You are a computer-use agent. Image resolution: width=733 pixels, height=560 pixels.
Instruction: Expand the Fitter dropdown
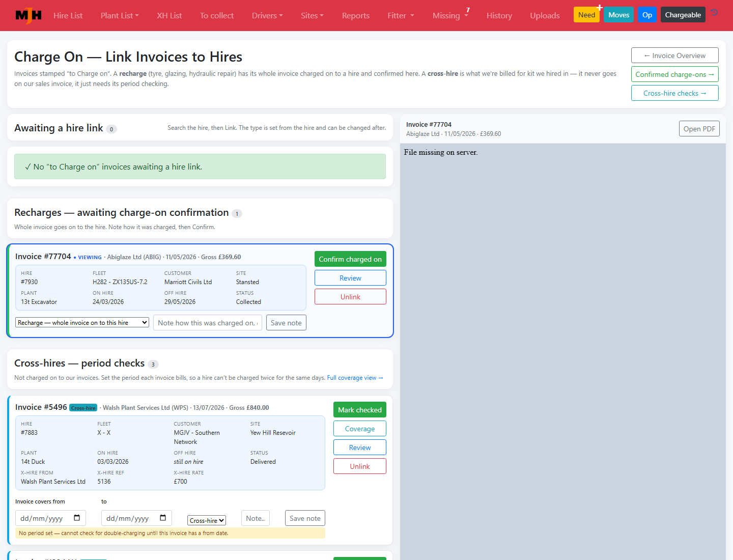[401, 15]
